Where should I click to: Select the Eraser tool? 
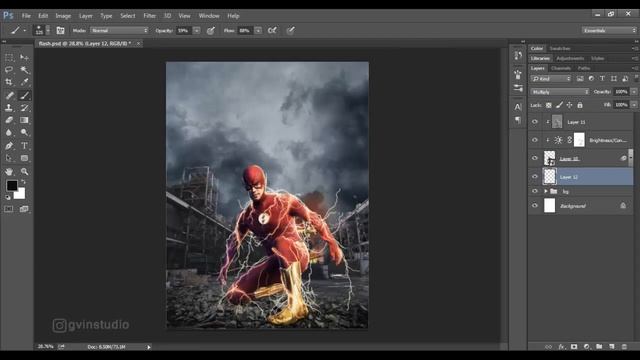point(9,120)
